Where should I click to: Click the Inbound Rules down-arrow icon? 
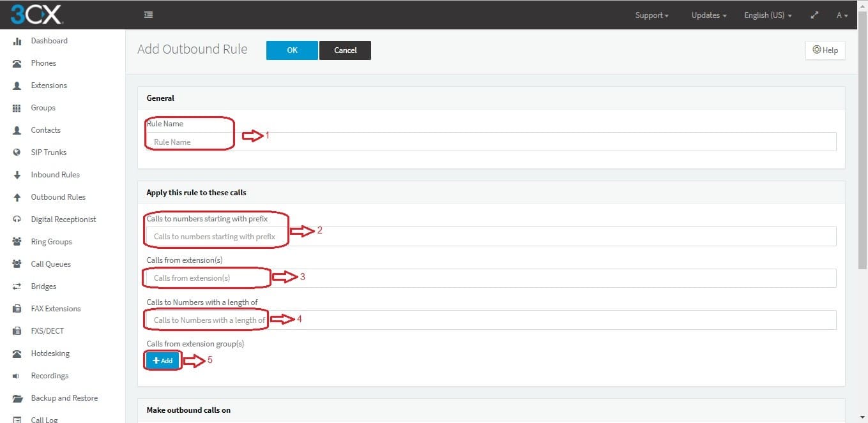point(17,175)
